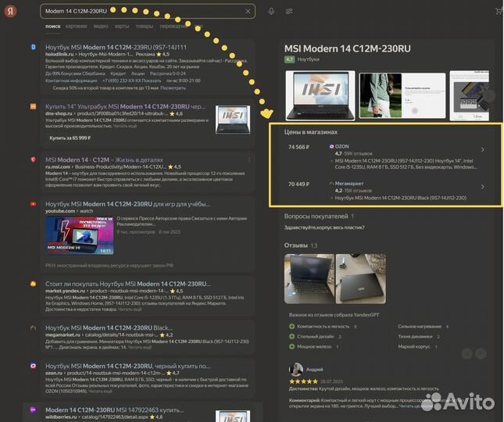Viewport: 504px width, 422px height.
Task: Open ozon.ru 'черный купить по' result
Action: pos(127,366)
